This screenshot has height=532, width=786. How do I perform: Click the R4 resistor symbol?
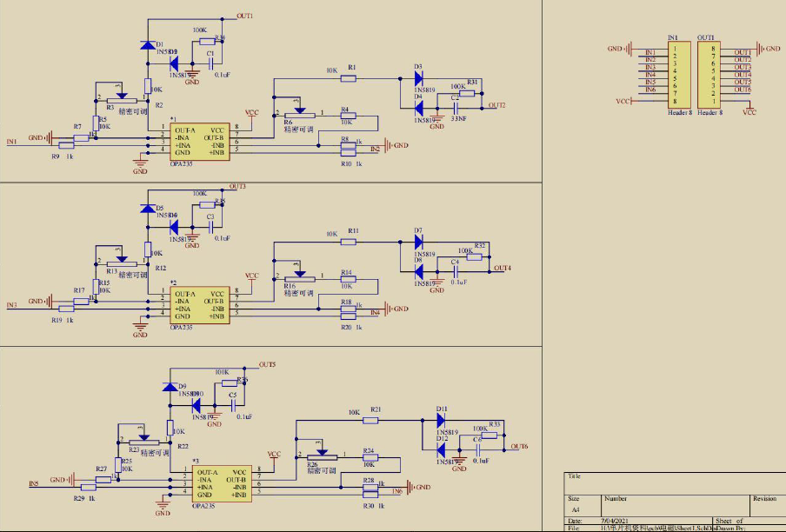(349, 116)
